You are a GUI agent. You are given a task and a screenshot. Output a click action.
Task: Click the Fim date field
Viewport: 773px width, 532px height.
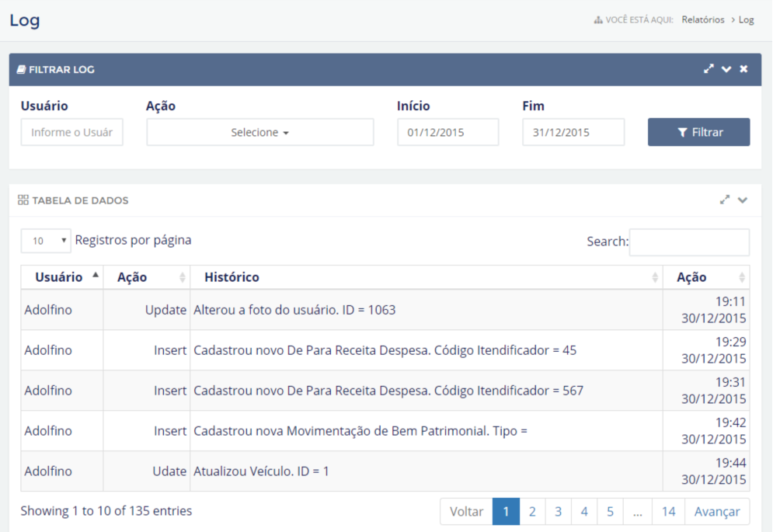[x=573, y=132]
